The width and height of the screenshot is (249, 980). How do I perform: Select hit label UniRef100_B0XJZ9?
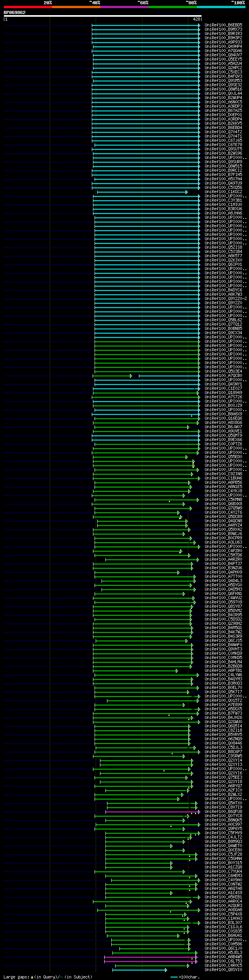point(223,406)
